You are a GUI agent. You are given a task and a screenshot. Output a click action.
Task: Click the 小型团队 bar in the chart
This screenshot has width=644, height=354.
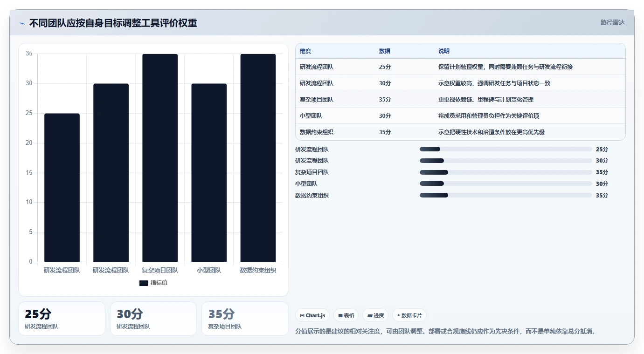209,173
